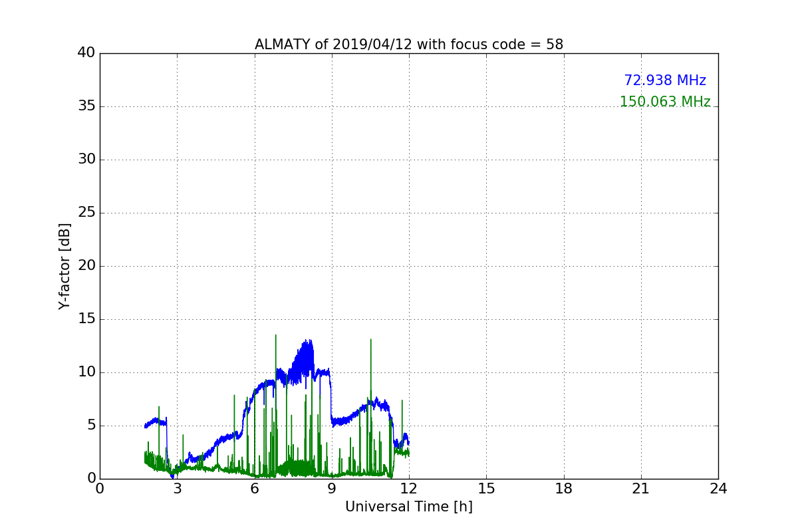Image resolution: width=798 pixels, height=532 pixels.
Task: Click the x-axis tick label '24'
Action: tap(718, 489)
